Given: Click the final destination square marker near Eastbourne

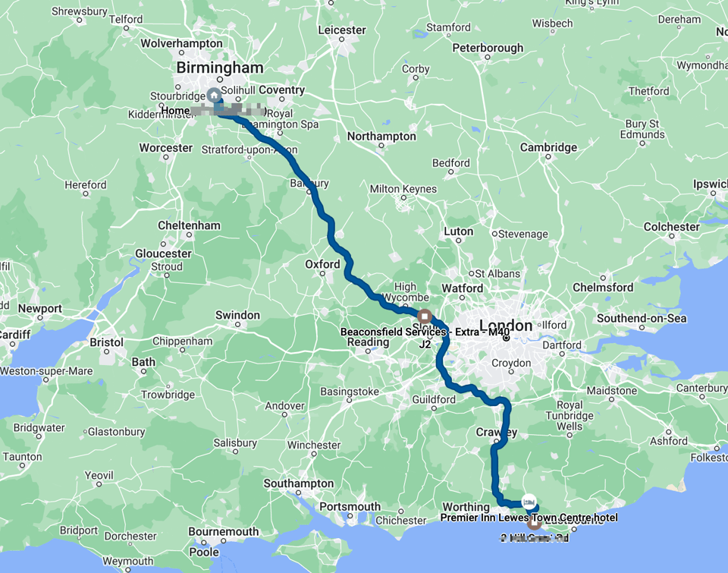Looking at the screenshot, I should click(x=535, y=523).
